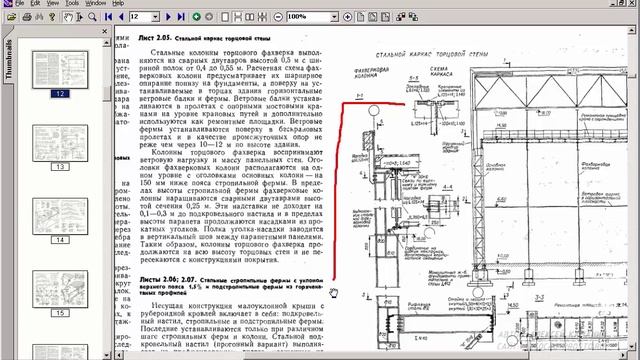
Task: Switch to facing pages layout
Action: (250, 17)
